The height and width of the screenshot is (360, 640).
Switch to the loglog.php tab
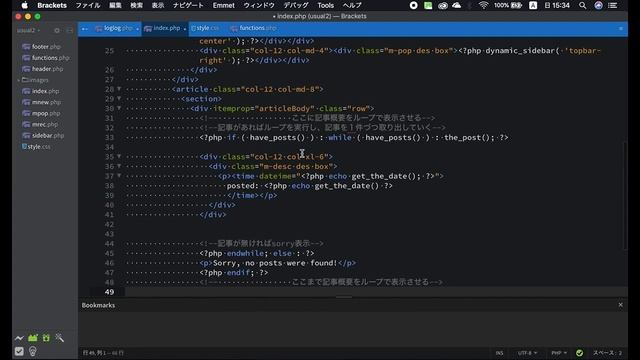pyautogui.click(x=114, y=28)
